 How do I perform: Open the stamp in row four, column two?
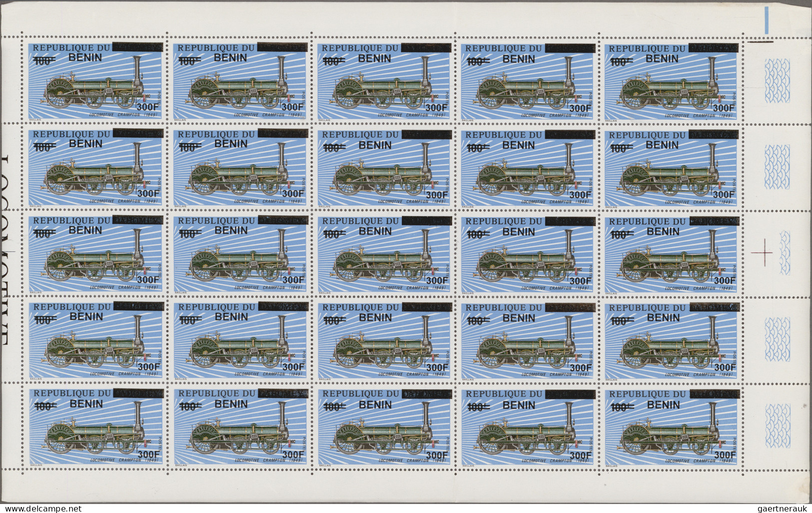pyautogui.click(x=240, y=340)
